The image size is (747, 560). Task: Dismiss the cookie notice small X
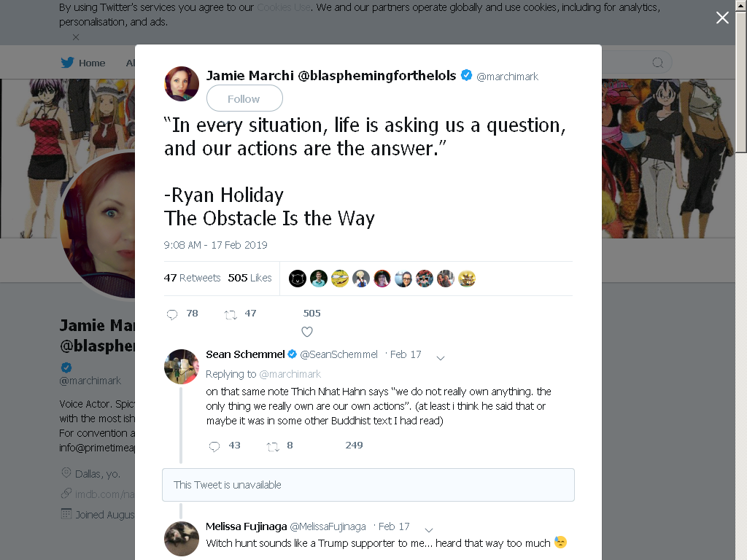pos(76,37)
